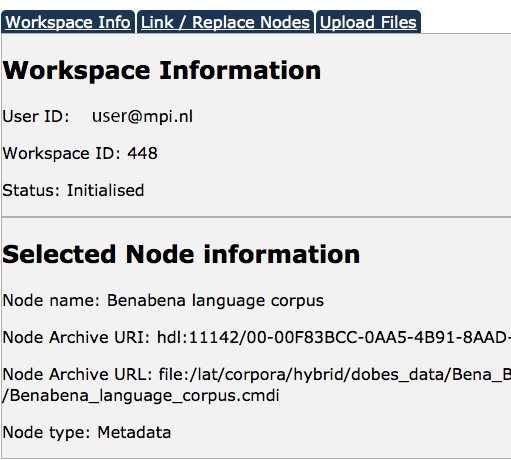
Task: Switch to Link / Replace Nodes tab
Action: point(225,22)
